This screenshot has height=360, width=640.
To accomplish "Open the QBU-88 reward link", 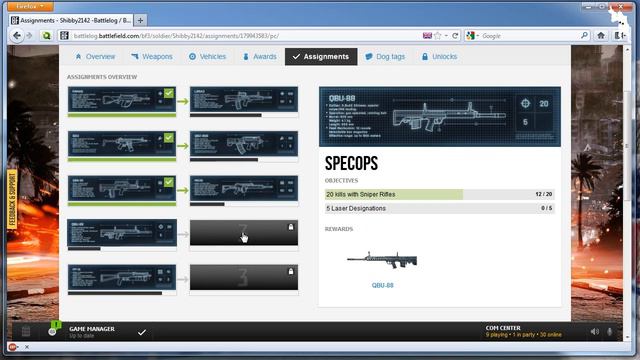I will [382, 285].
